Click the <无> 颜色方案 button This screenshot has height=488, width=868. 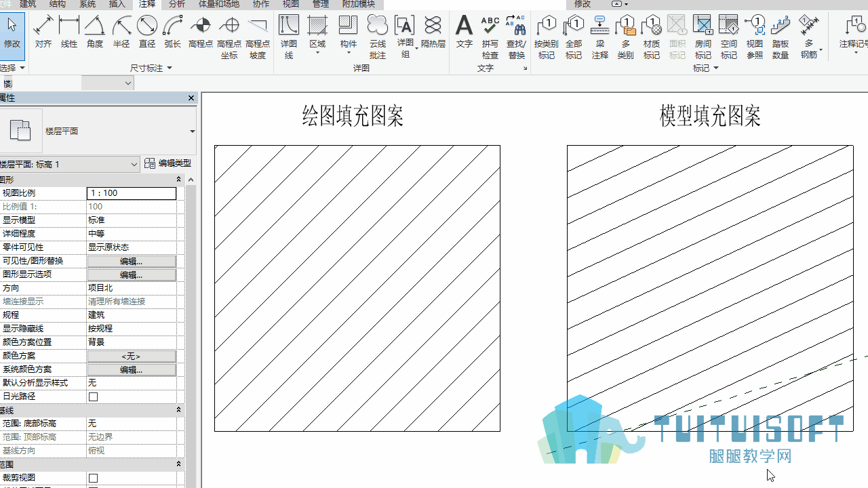point(132,356)
